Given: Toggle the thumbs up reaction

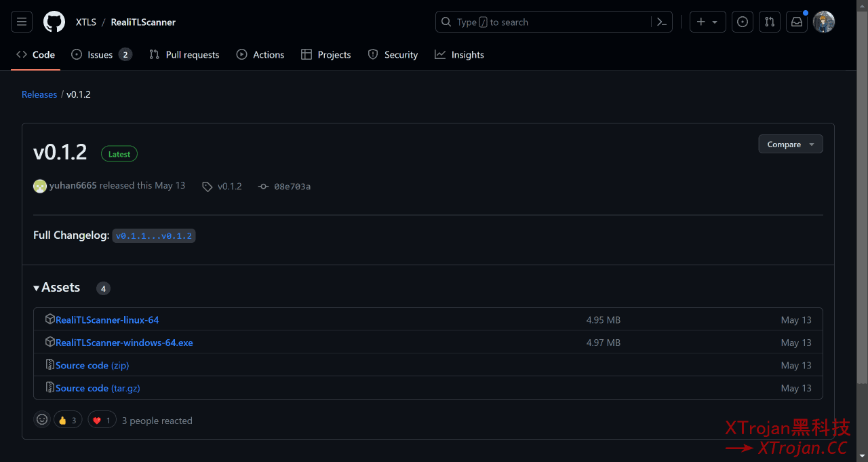Looking at the screenshot, I should (68, 420).
